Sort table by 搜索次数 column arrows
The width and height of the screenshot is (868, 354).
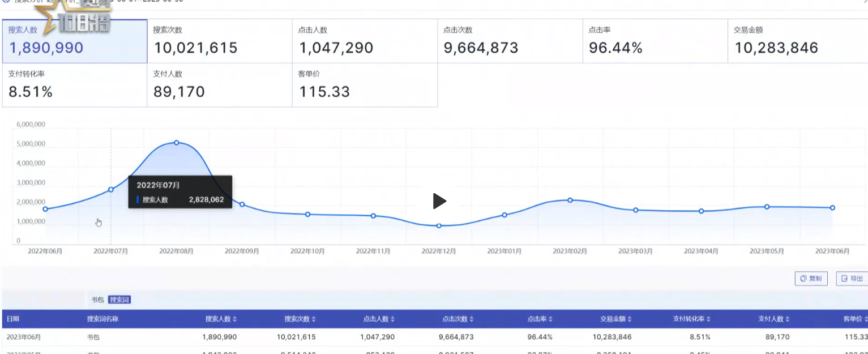[314, 319]
